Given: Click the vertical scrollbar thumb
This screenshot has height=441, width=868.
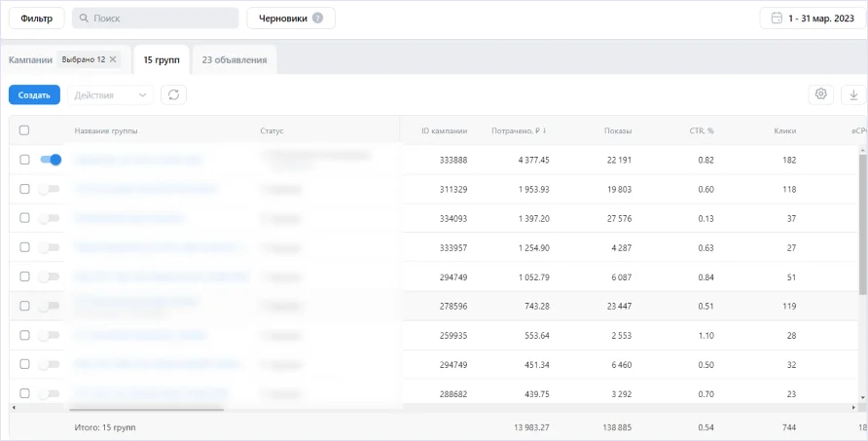Looking at the screenshot, I should (x=862, y=224).
